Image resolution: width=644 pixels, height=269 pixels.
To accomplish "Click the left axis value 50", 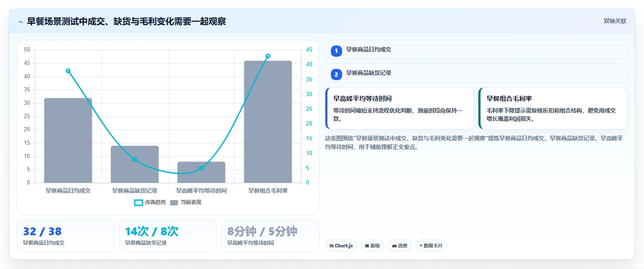I will (27, 50).
